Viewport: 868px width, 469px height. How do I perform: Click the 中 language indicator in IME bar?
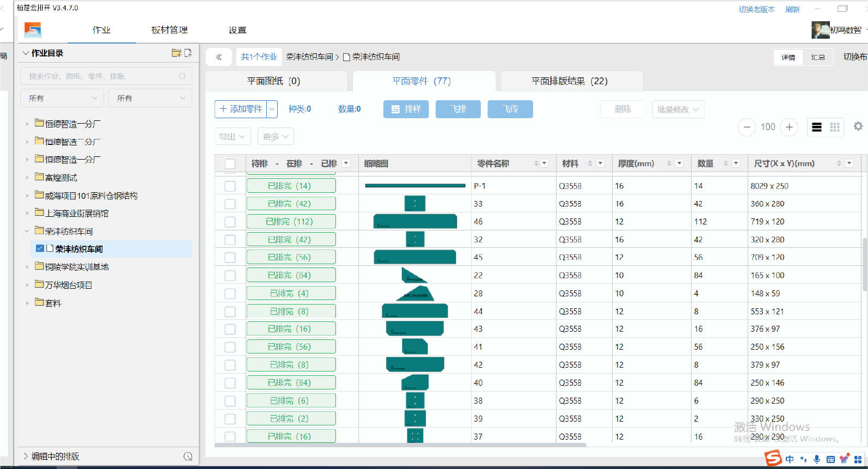coord(790,459)
